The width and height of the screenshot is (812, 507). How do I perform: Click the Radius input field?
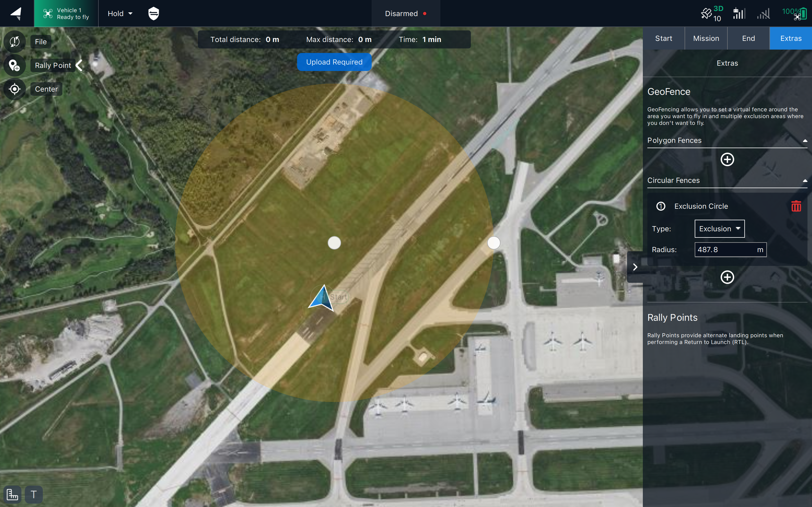(725, 250)
